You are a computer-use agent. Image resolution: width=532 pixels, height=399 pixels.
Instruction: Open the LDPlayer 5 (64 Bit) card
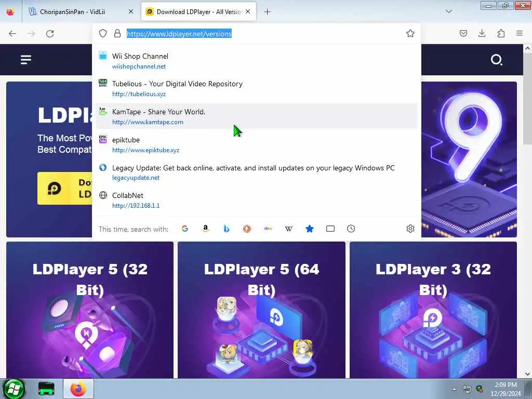click(261, 310)
